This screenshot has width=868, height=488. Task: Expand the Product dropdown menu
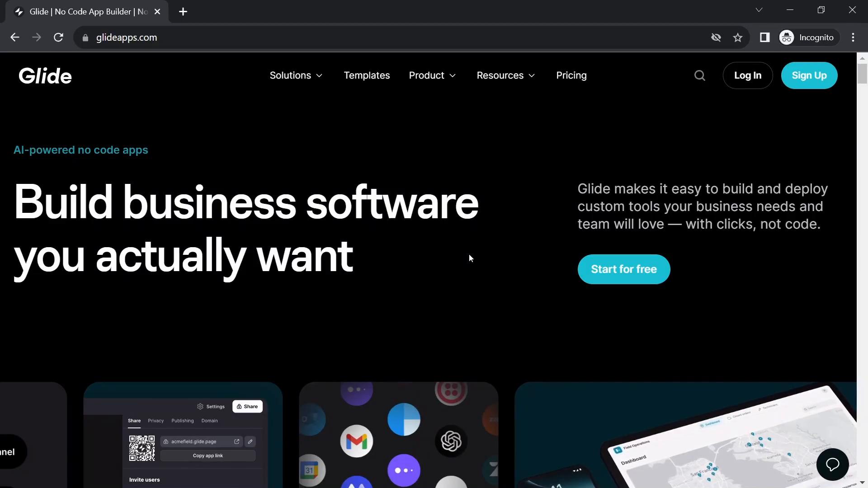pyautogui.click(x=432, y=75)
